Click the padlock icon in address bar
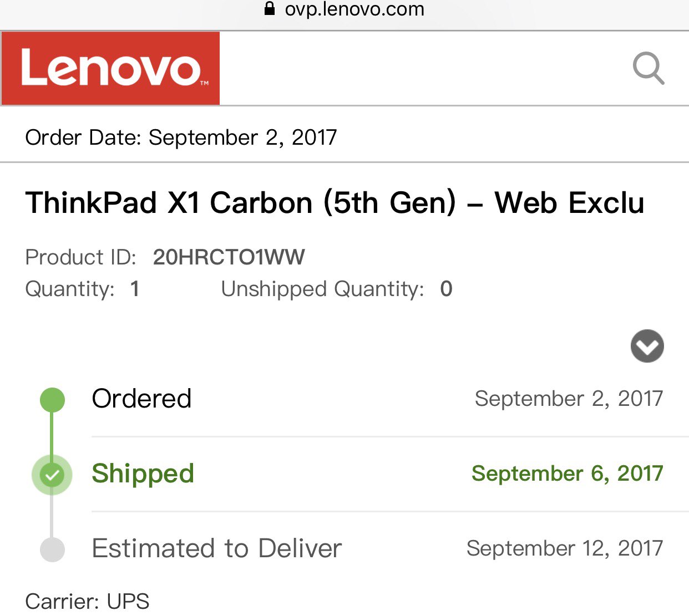This screenshot has height=616, width=689. tap(270, 8)
